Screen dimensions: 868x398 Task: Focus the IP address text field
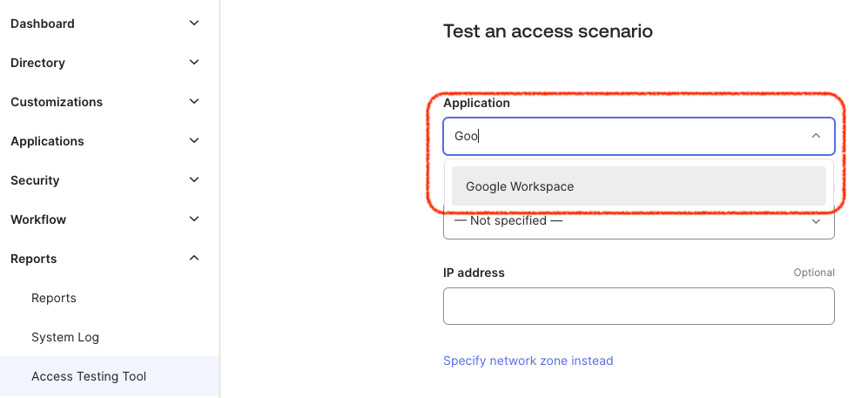click(638, 306)
